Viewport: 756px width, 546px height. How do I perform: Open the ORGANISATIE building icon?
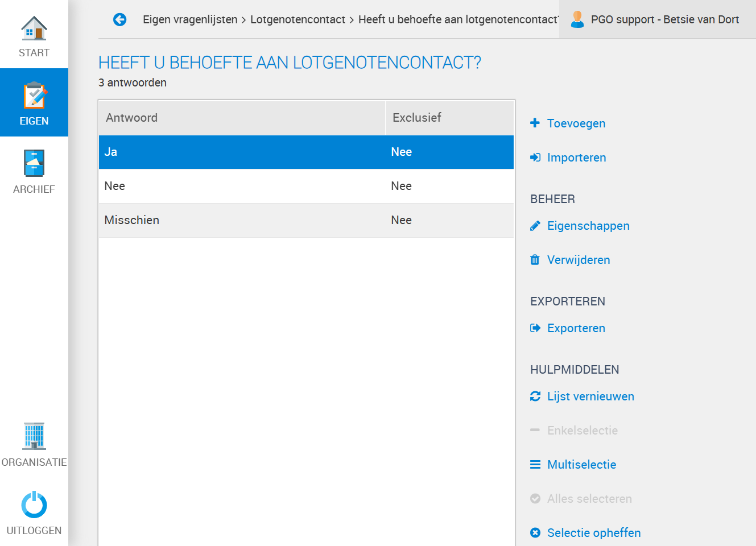(x=34, y=436)
